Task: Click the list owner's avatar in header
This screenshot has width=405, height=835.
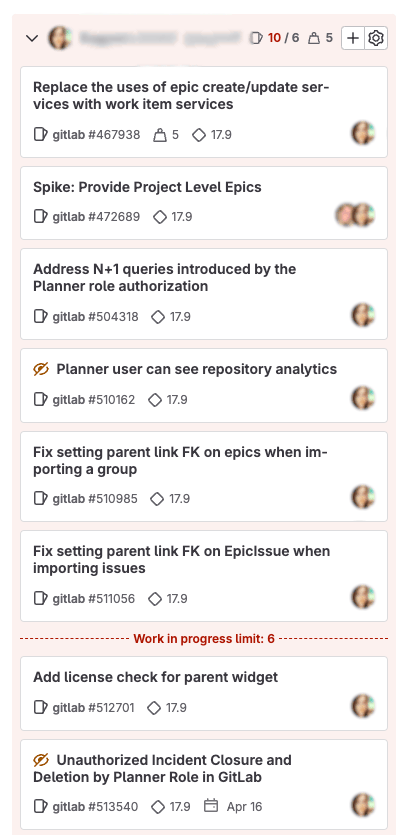Action: point(60,38)
